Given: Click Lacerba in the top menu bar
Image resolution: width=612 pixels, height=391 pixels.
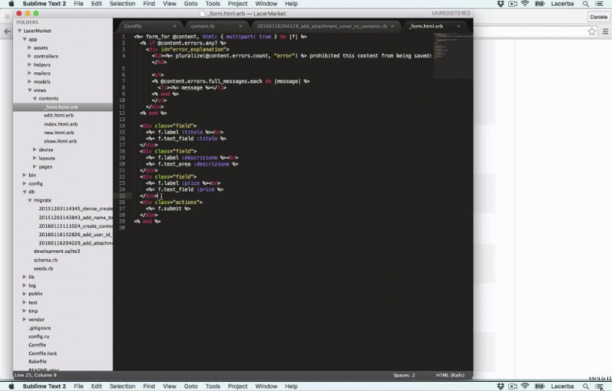Looking at the screenshot, I should [562, 4].
